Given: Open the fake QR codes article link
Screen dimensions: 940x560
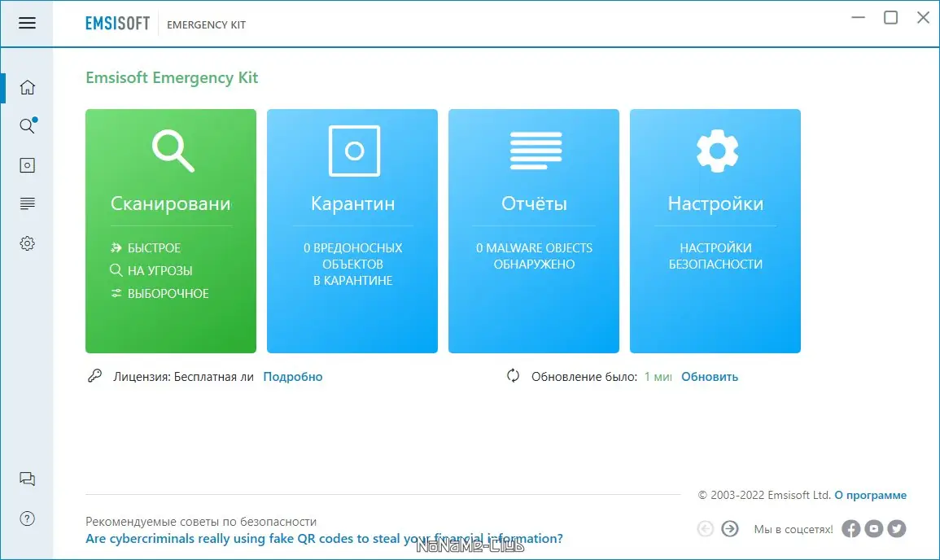Looking at the screenshot, I should tap(325, 538).
